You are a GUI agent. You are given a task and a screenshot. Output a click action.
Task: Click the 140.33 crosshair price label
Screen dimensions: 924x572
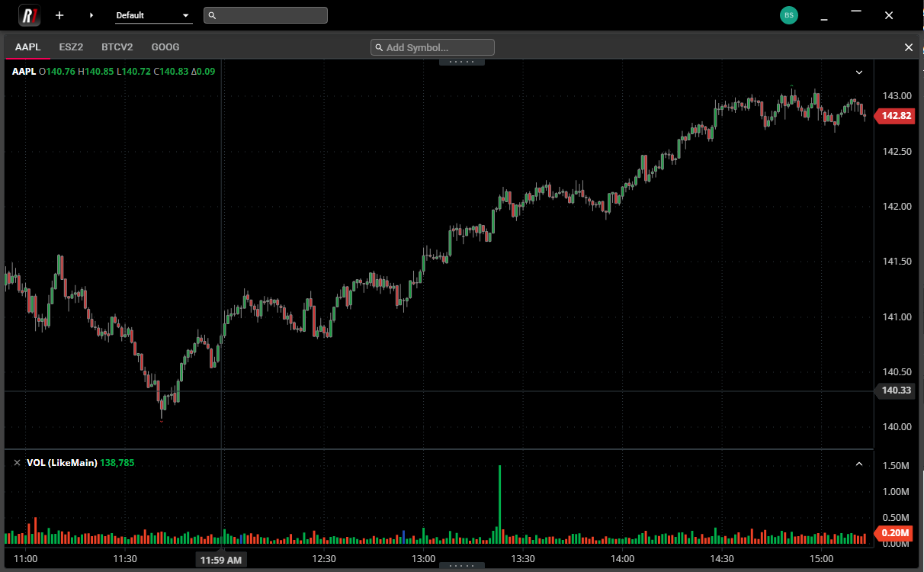[x=894, y=390]
